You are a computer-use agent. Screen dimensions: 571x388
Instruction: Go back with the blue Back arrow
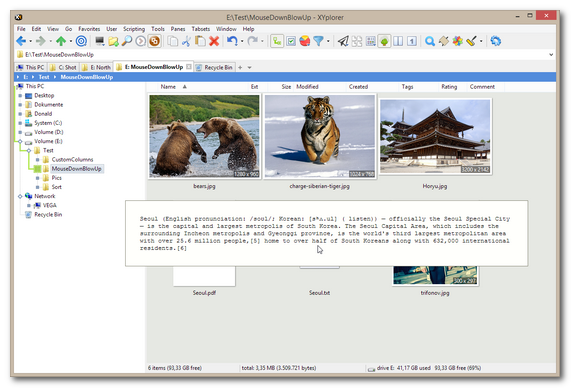tap(21, 41)
